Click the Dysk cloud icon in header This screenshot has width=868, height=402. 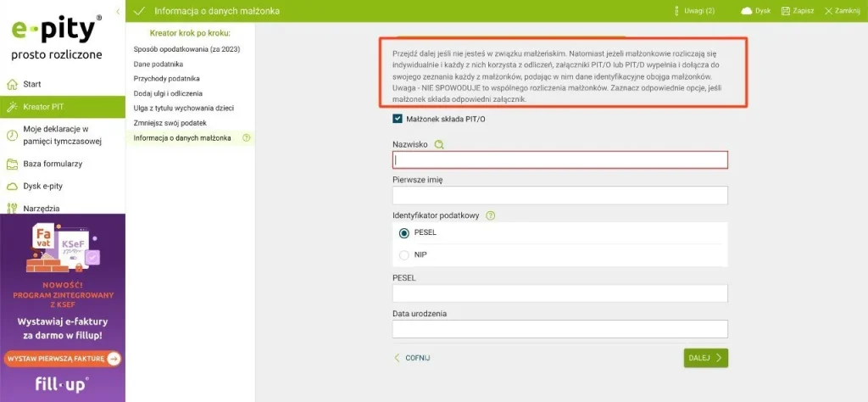pyautogui.click(x=747, y=11)
